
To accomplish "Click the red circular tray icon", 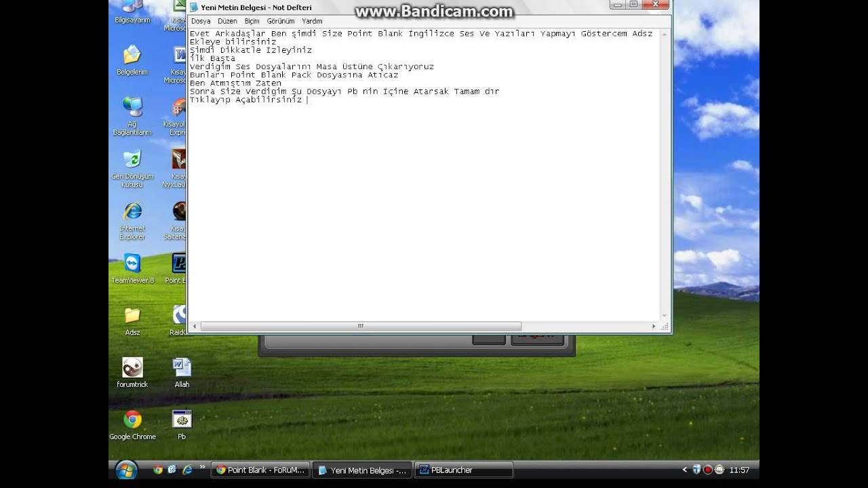I will pyautogui.click(x=707, y=470).
